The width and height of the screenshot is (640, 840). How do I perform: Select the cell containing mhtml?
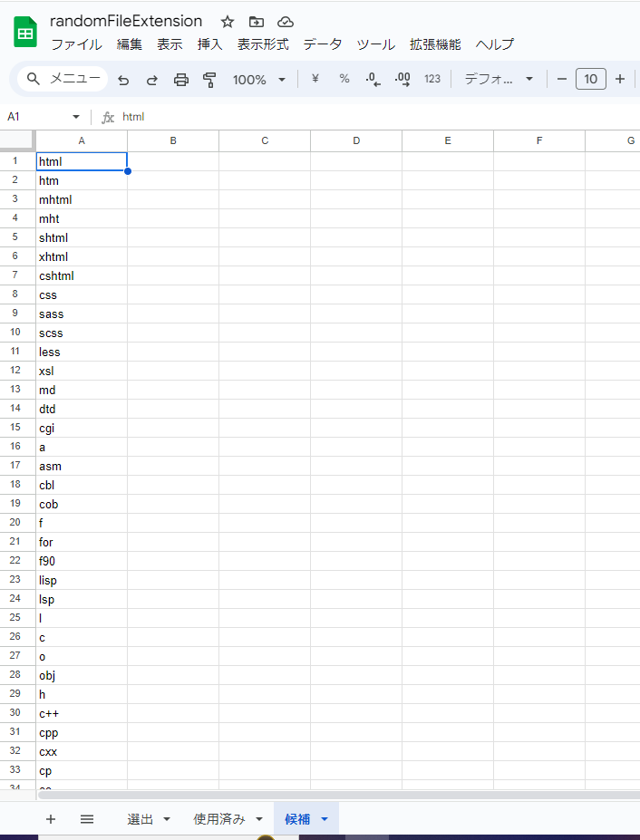pyautogui.click(x=82, y=200)
